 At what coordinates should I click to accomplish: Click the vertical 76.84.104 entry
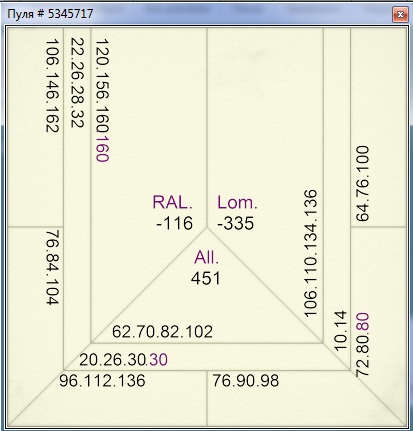tap(52, 267)
